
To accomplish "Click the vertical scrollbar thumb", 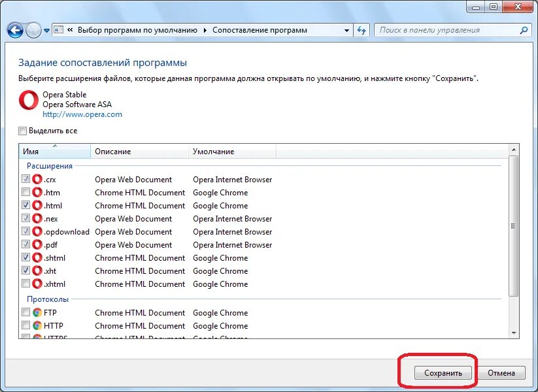I will (x=514, y=225).
